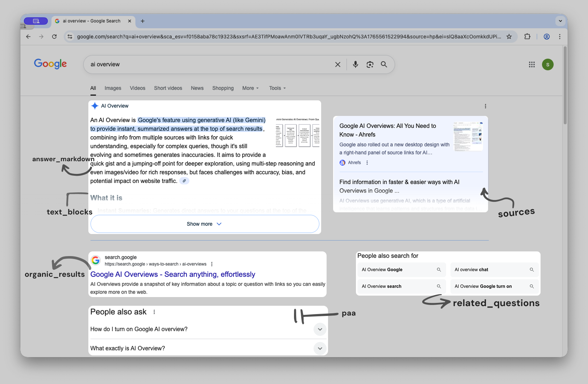The image size is (588, 384).
Task: Open the Extensions puzzle icon
Action: (527, 37)
